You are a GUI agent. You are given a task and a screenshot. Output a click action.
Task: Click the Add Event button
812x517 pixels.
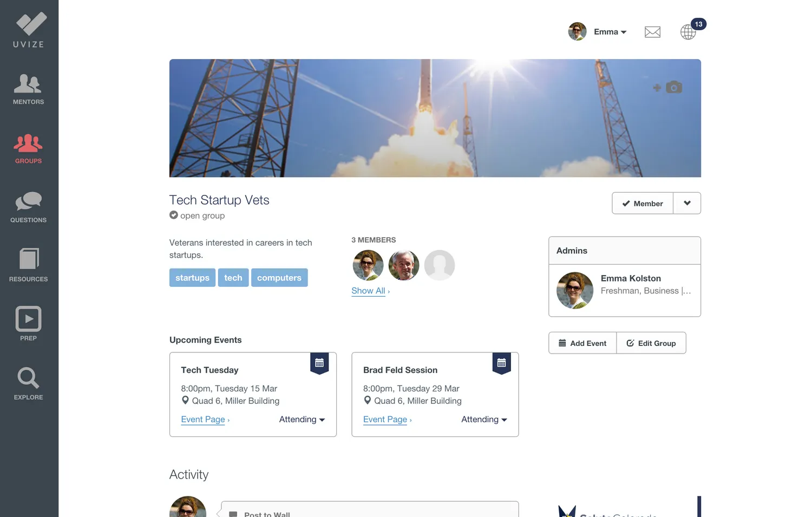tap(582, 343)
